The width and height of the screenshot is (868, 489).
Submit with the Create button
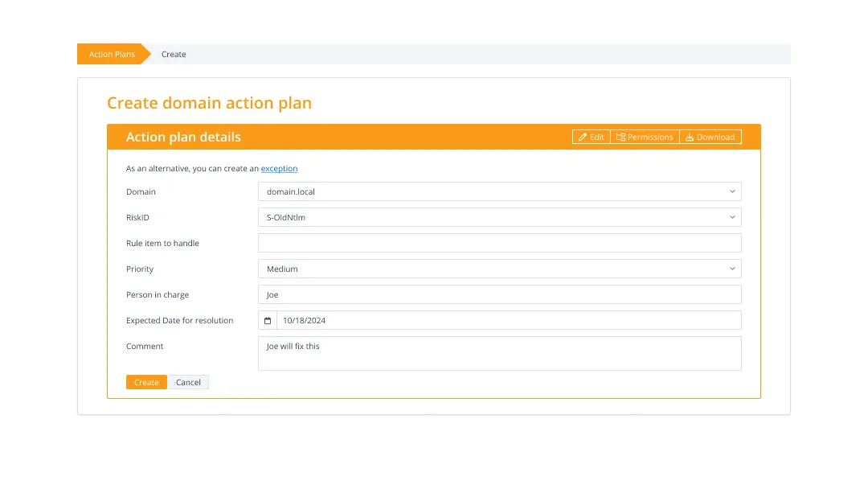146,382
